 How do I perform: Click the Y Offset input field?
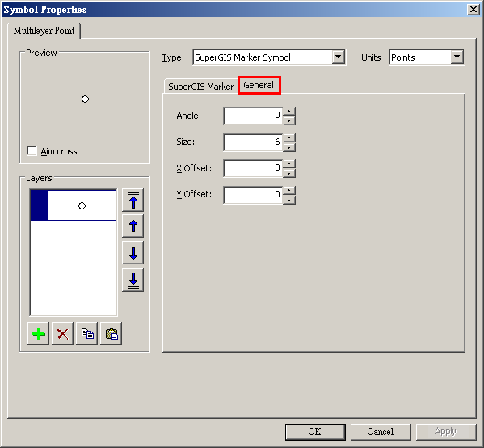253,195
